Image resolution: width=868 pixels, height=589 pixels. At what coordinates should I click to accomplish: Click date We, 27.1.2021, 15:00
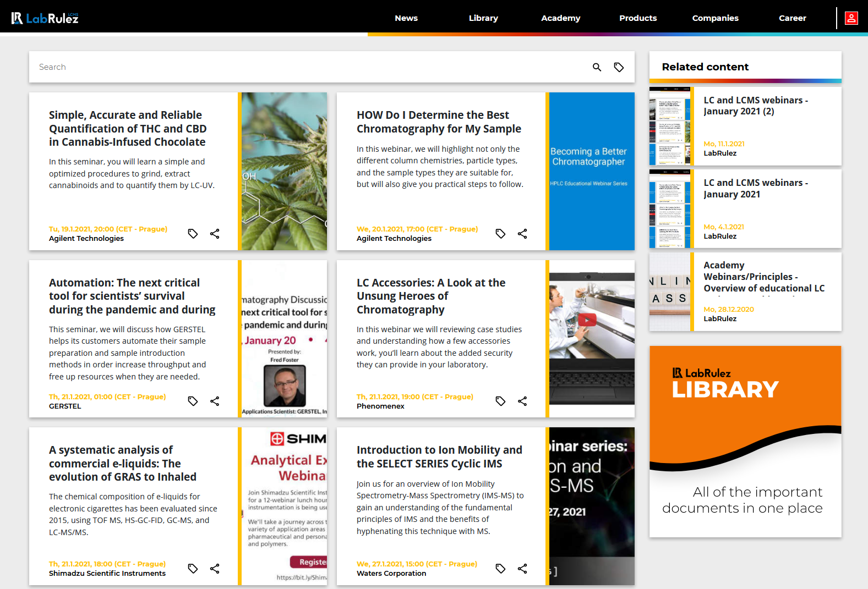417,564
